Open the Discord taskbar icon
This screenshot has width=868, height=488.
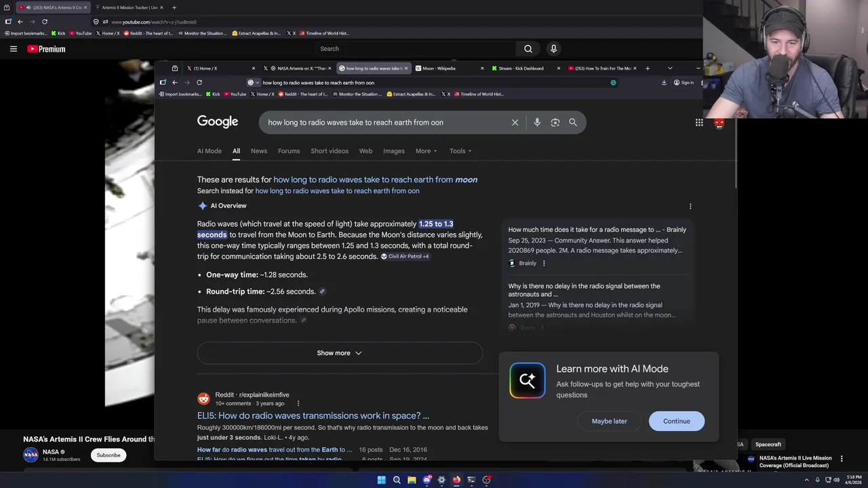(x=427, y=480)
